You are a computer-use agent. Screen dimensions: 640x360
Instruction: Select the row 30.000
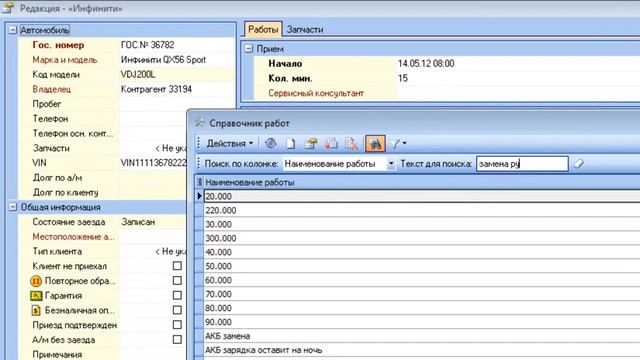(422, 224)
